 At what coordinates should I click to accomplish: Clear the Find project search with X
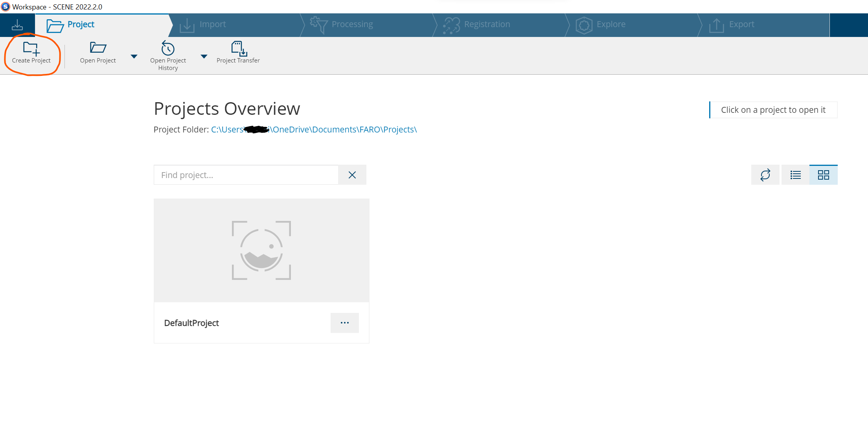tap(352, 175)
